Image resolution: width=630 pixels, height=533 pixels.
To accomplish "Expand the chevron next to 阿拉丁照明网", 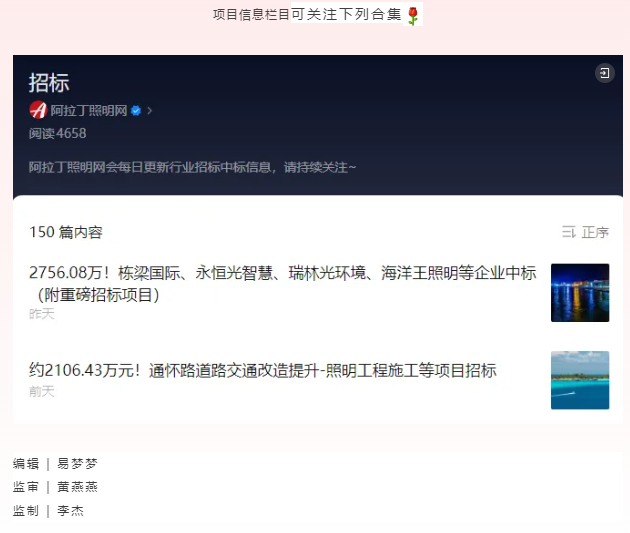I will point(150,110).
